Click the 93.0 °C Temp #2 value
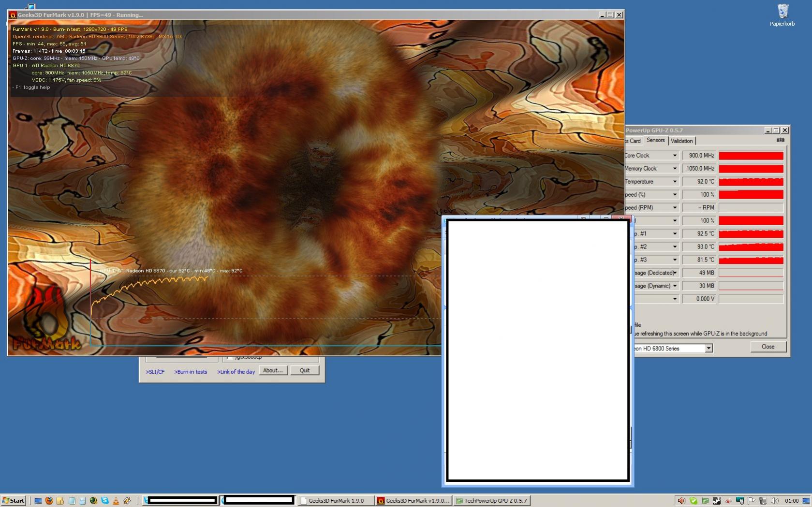Screen dimensions: 812x507 (x=699, y=247)
